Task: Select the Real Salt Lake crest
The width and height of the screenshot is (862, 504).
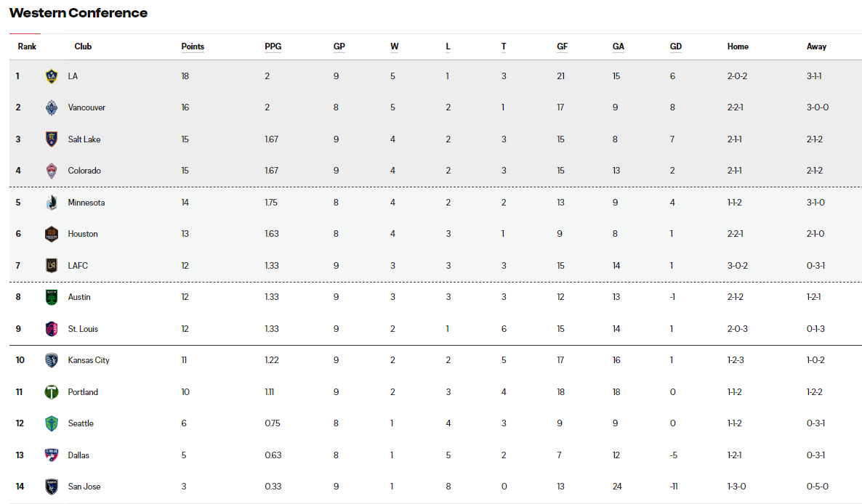Action: (x=51, y=139)
